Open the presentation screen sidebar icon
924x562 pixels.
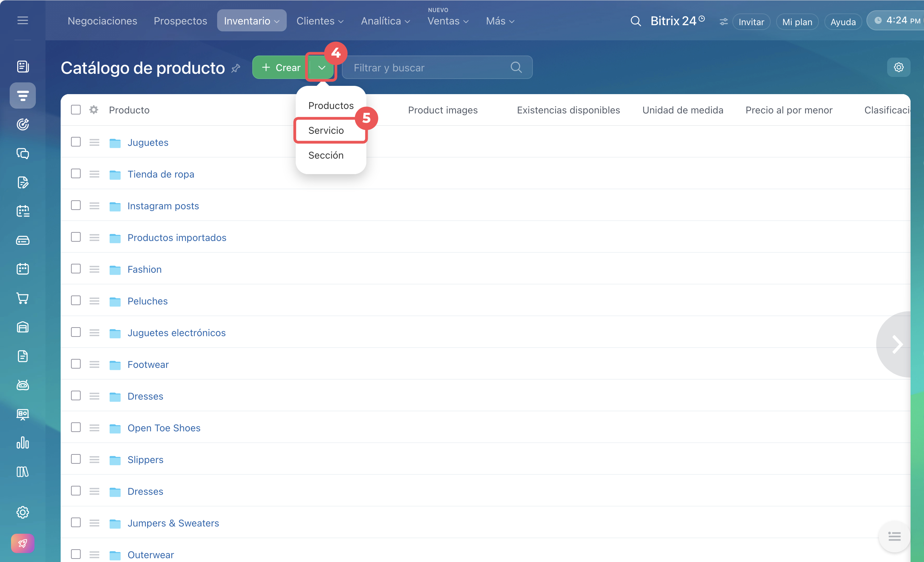click(22, 414)
